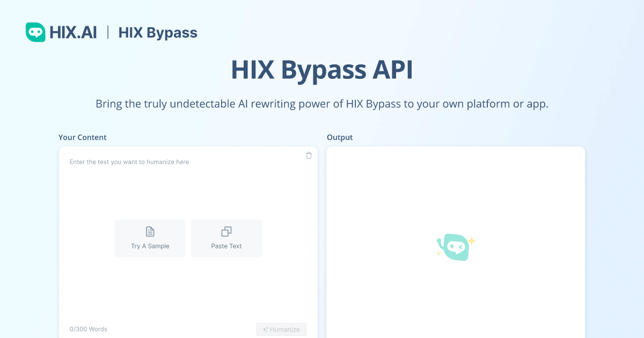Click the Output panel label
This screenshot has height=338, width=644.
pos(340,137)
